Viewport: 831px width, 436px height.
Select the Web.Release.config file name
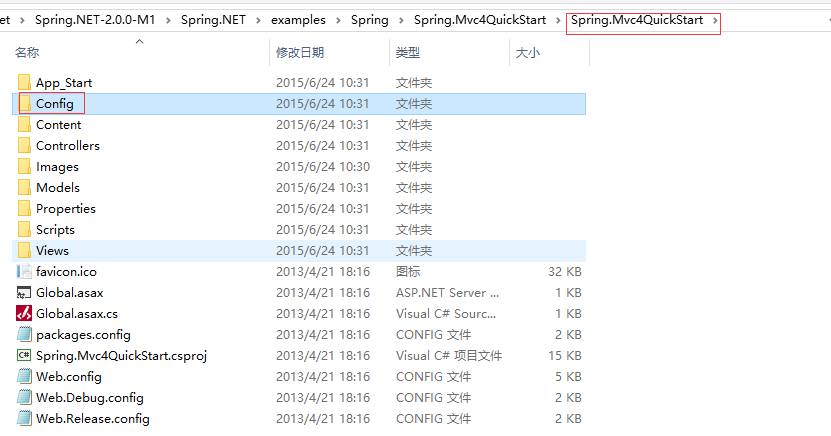click(x=93, y=419)
